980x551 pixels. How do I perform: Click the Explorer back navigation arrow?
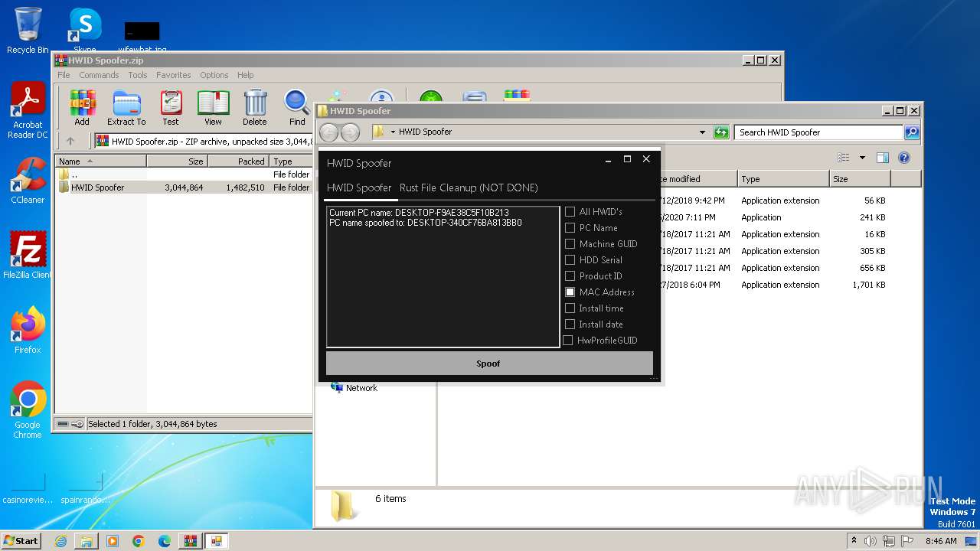328,132
